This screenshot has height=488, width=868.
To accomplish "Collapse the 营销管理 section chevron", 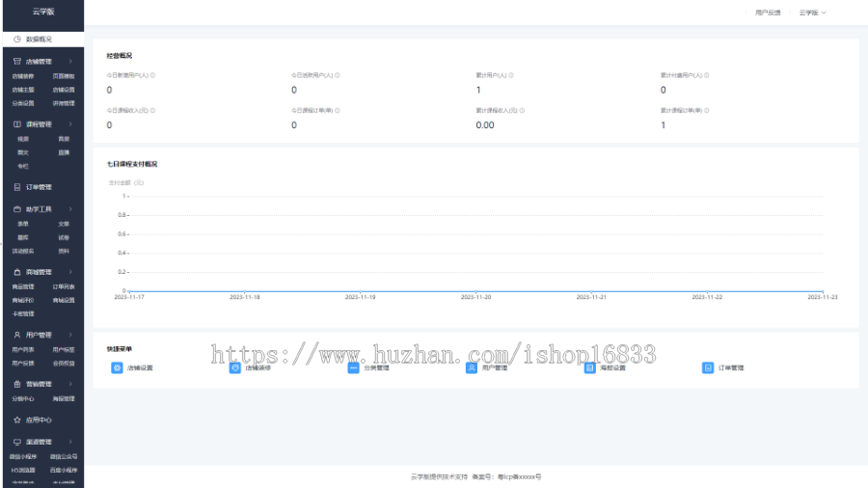I will [x=70, y=384].
